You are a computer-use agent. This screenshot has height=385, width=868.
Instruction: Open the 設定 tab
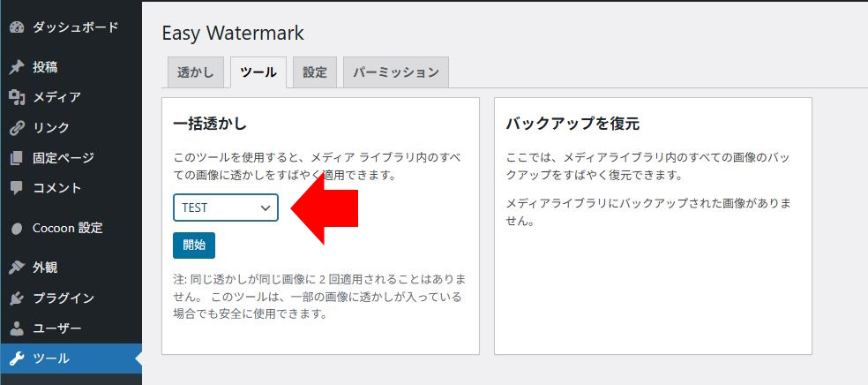[x=315, y=72]
